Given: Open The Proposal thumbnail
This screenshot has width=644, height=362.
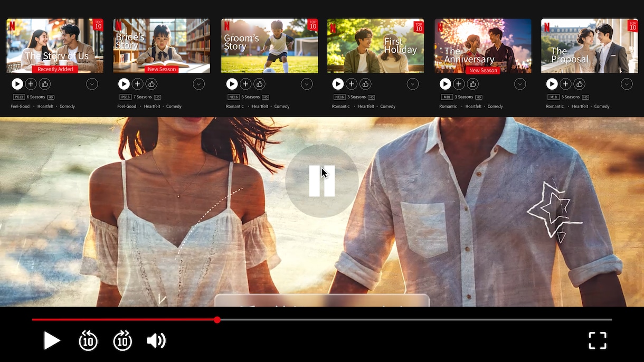Looking at the screenshot, I should pyautogui.click(x=590, y=46).
